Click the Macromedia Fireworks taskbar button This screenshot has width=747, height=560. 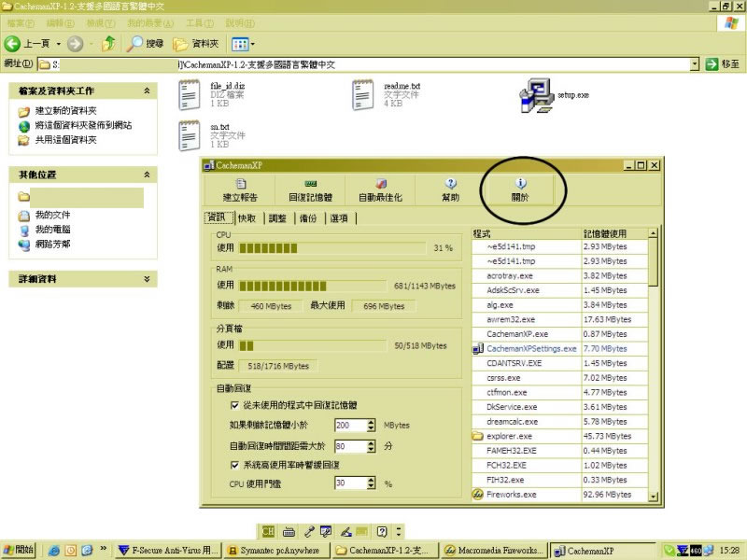pyautogui.click(x=494, y=550)
